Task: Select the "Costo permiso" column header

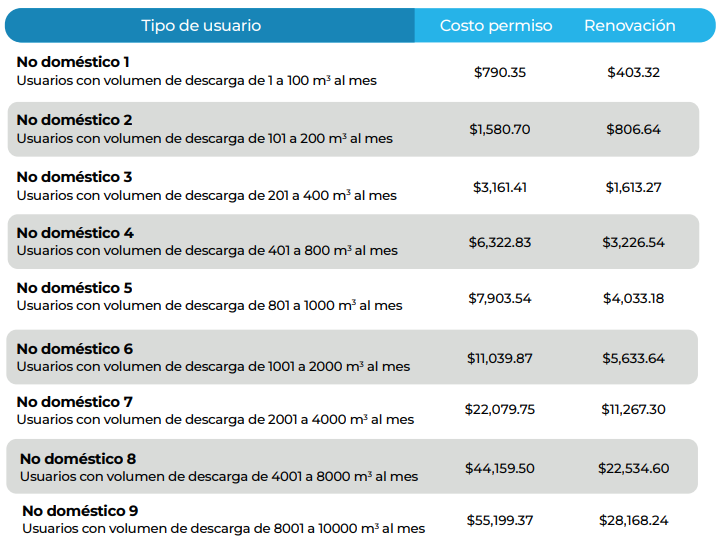Action: pos(496,25)
